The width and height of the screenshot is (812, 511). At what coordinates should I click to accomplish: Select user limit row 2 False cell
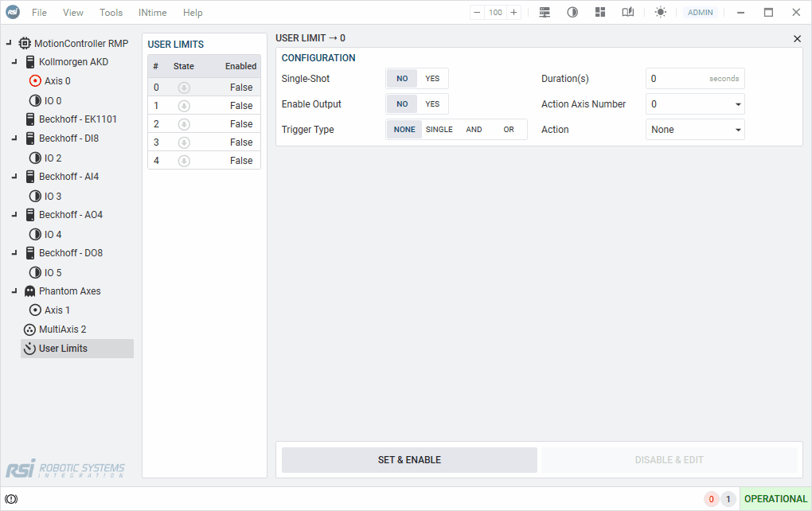pos(241,123)
